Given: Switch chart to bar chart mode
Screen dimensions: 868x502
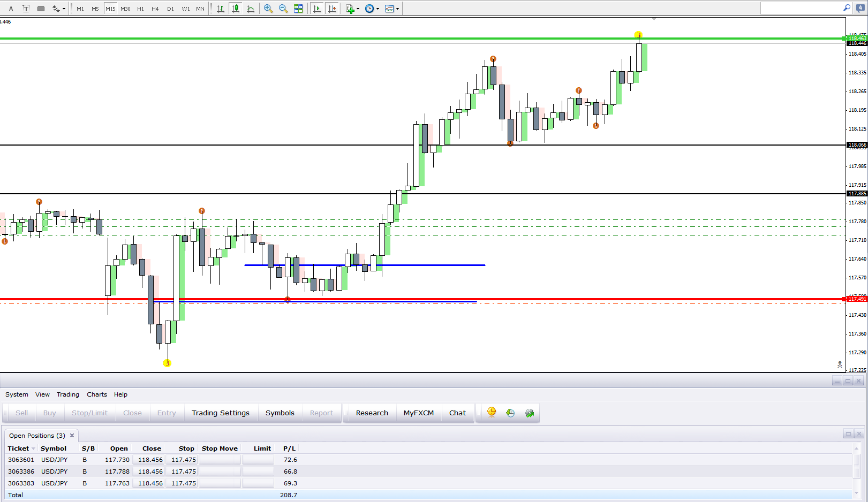Looking at the screenshot, I should (x=220, y=9).
